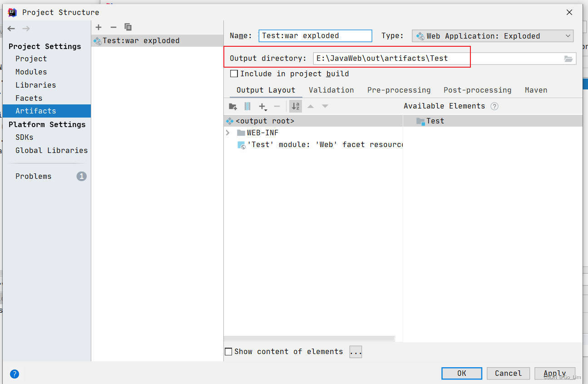Click the Project Settings heading
The image size is (588, 384).
(x=44, y=46)
